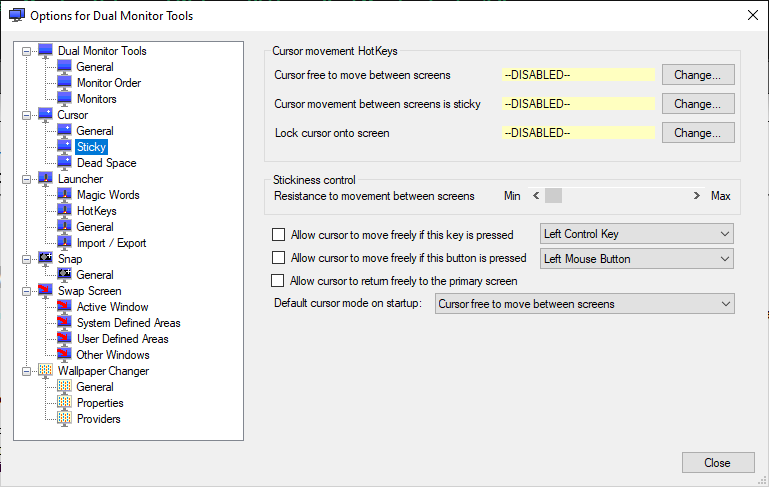The image size is (769, 487).
Task: Select Import / Export in the tree
Action: [x=111, y=243]
